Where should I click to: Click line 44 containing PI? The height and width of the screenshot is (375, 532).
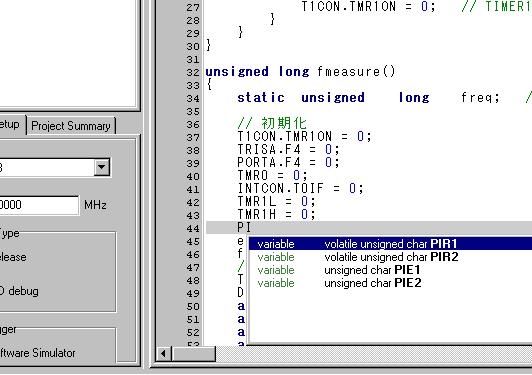click(368, 228)
